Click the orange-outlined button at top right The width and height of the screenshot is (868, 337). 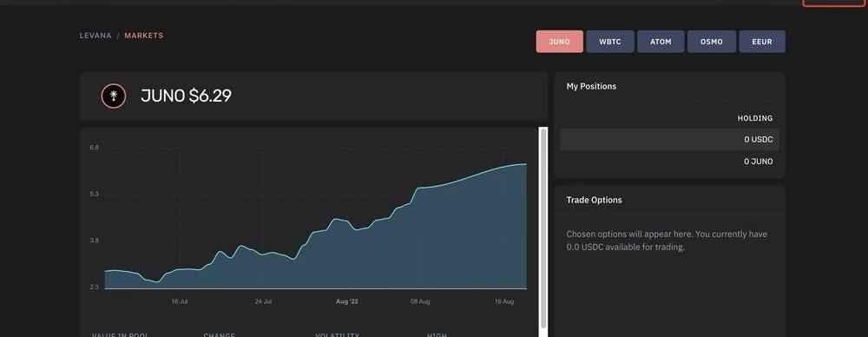[x=833, y=3]
